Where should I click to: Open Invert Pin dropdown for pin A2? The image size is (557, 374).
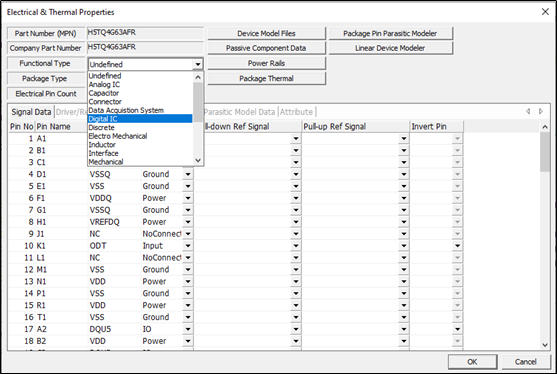(458, 329)
